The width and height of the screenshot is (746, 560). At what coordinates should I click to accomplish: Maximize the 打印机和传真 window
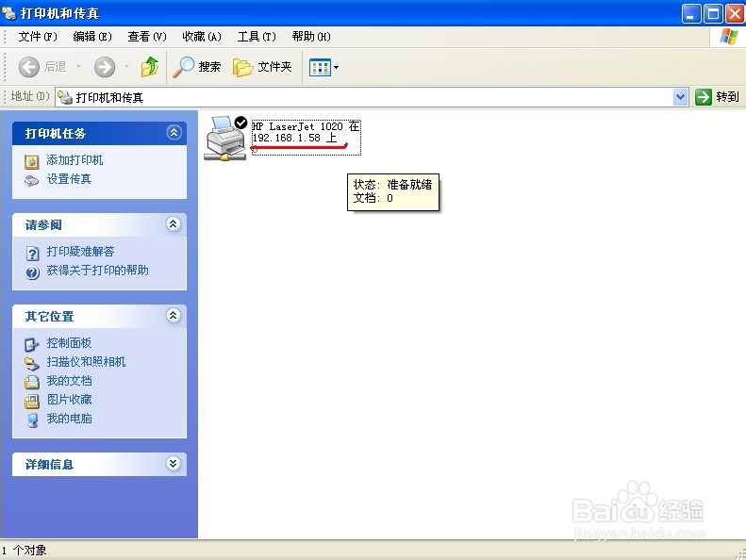tap(713, 13)
